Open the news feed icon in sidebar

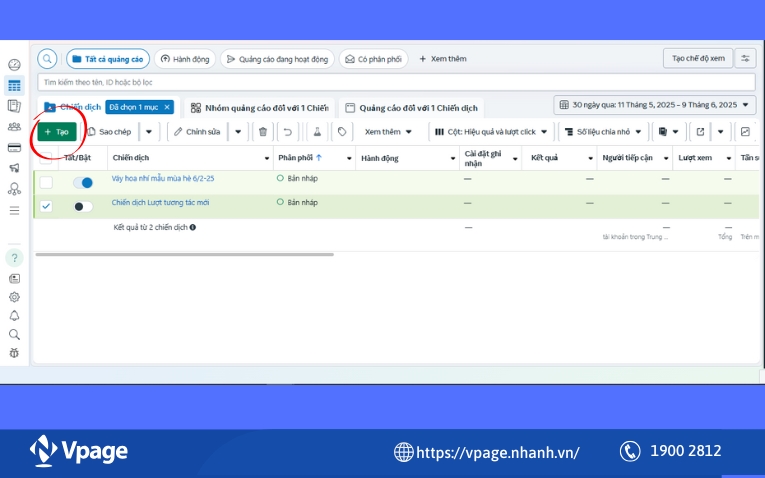pyautogui.click(x=14, y=279)
